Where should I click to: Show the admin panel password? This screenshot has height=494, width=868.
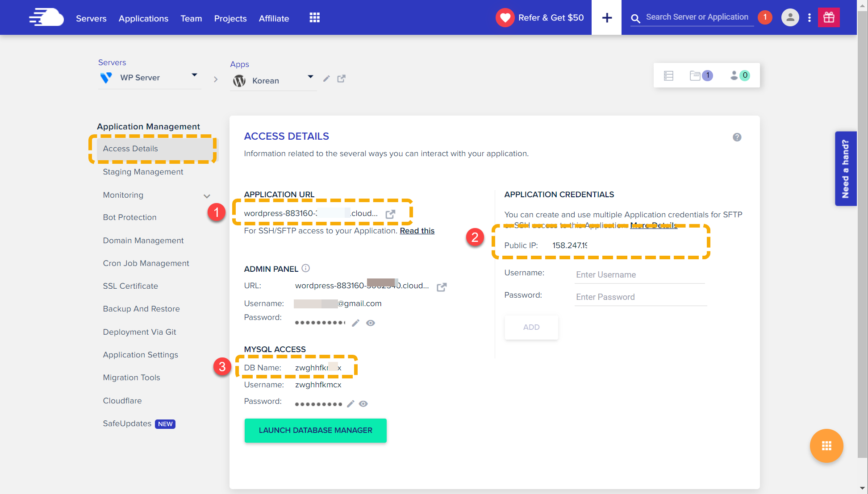coord(371,323)
